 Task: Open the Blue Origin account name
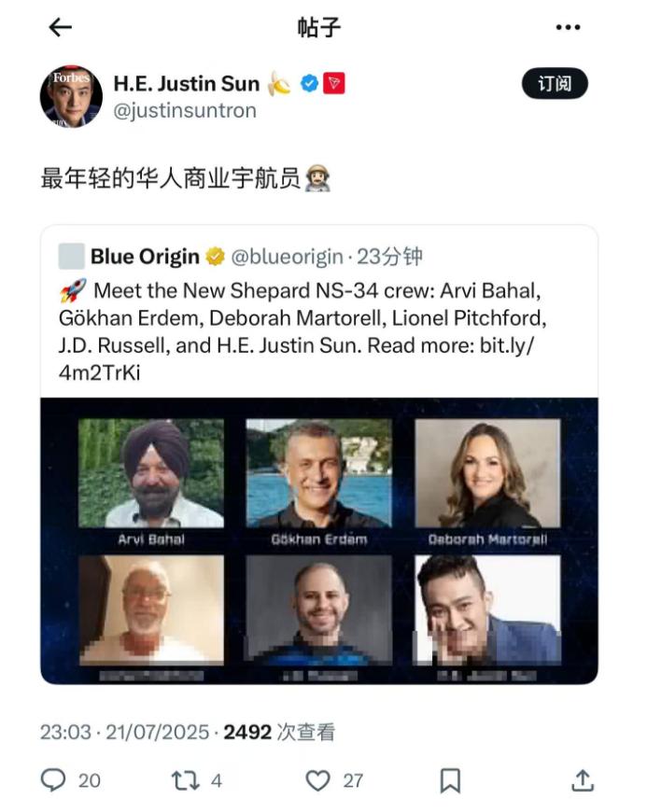pyautogui.click(x=145, y=257)
